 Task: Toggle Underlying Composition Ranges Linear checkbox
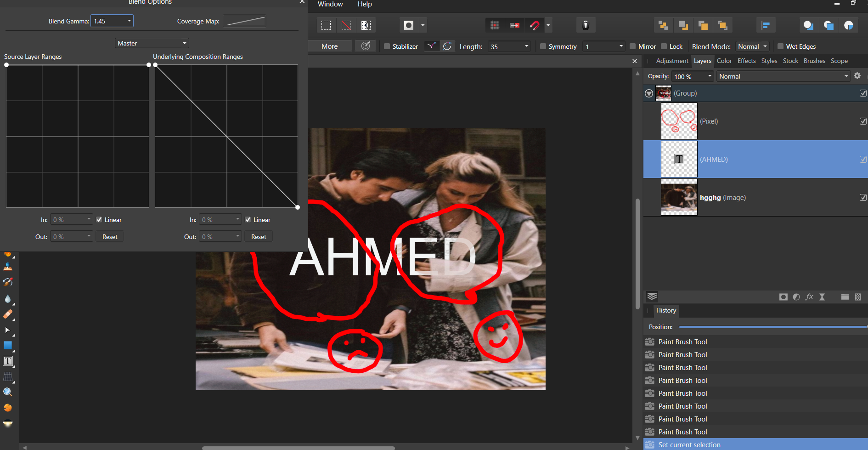point(248,220)
